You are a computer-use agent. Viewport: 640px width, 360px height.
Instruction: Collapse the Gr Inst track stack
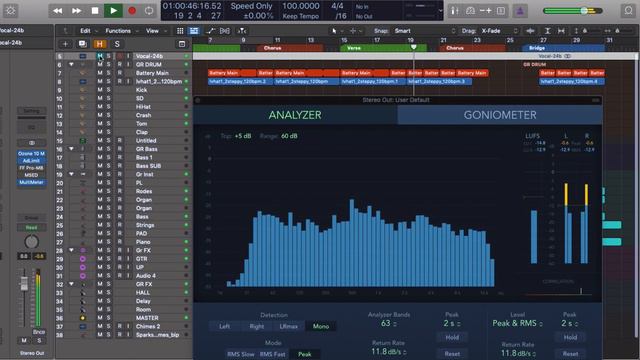[71, 174]
